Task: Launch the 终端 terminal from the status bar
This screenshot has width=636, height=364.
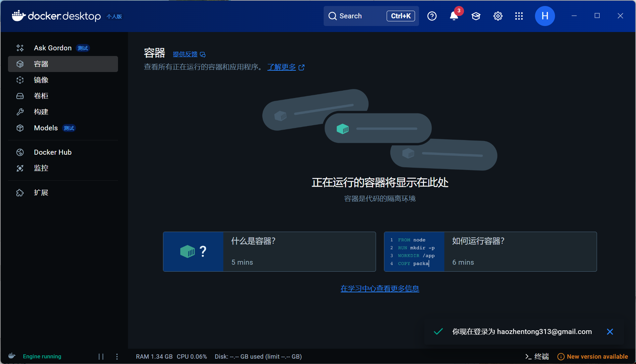Action: coord(537,356)
